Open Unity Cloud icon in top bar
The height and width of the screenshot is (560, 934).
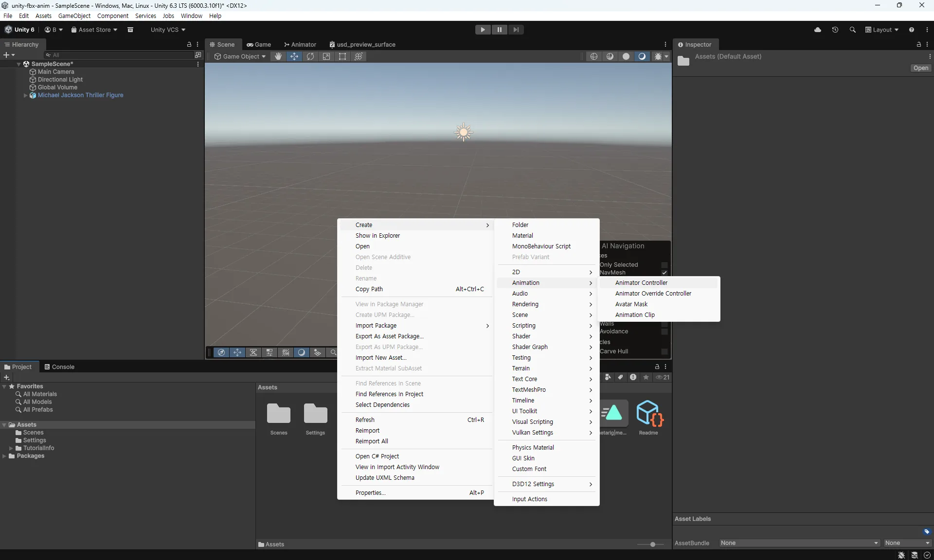click(818, 30)
